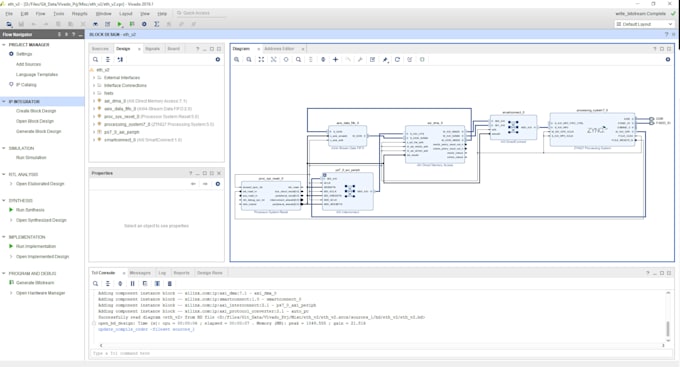680x367 pixels.
Task: Expand the processing_system7_0 tree node
Action: tap(94, 125)
